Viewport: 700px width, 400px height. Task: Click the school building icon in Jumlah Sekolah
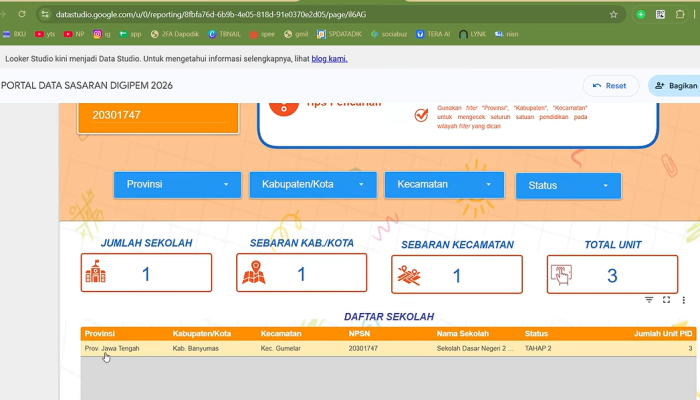[96, 271]
